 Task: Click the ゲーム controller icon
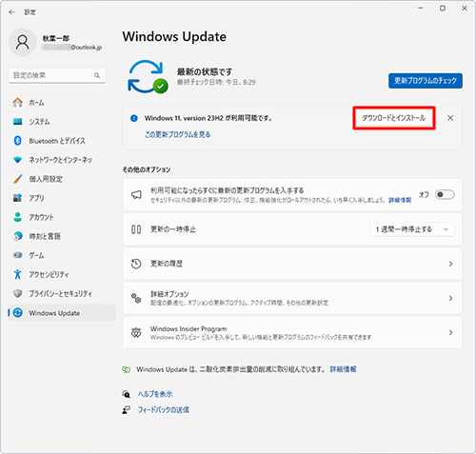(x=18, y=255)
